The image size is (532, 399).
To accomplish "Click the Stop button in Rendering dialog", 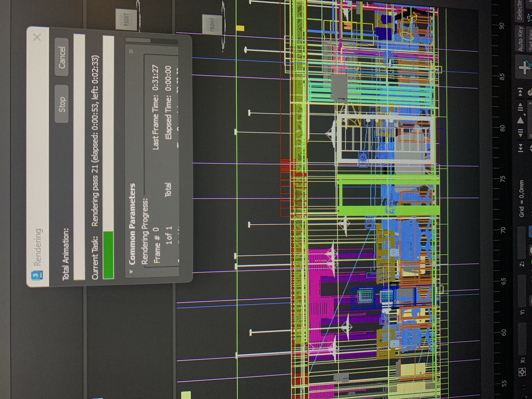I will coord(61,104).
